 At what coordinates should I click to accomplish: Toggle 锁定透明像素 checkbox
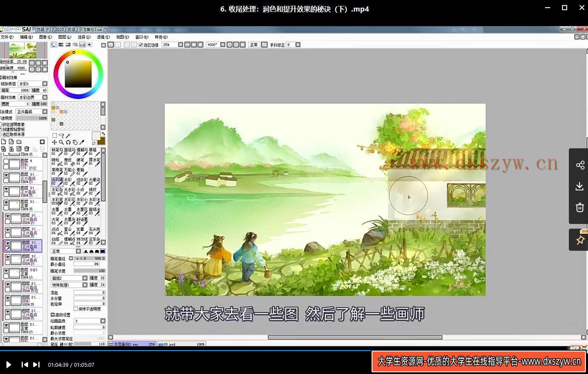pos(1,125)
